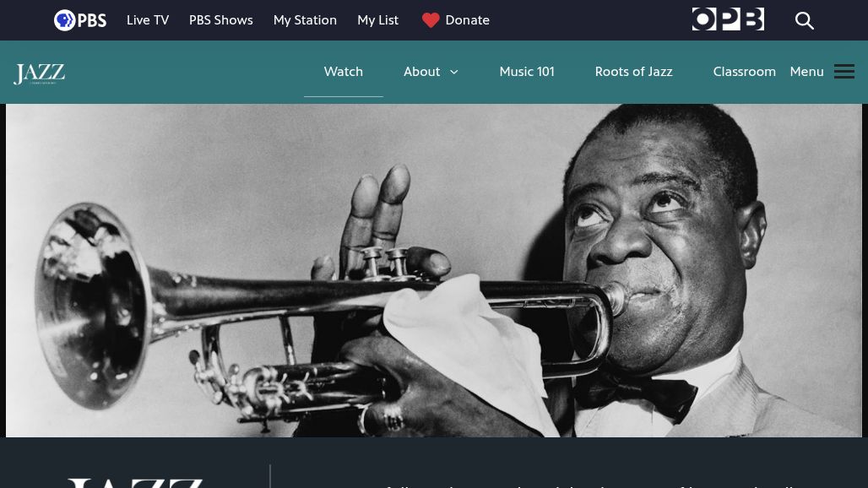Open the About menu item
The width and height of the screenshot is (868, 488).
point(422,72)
